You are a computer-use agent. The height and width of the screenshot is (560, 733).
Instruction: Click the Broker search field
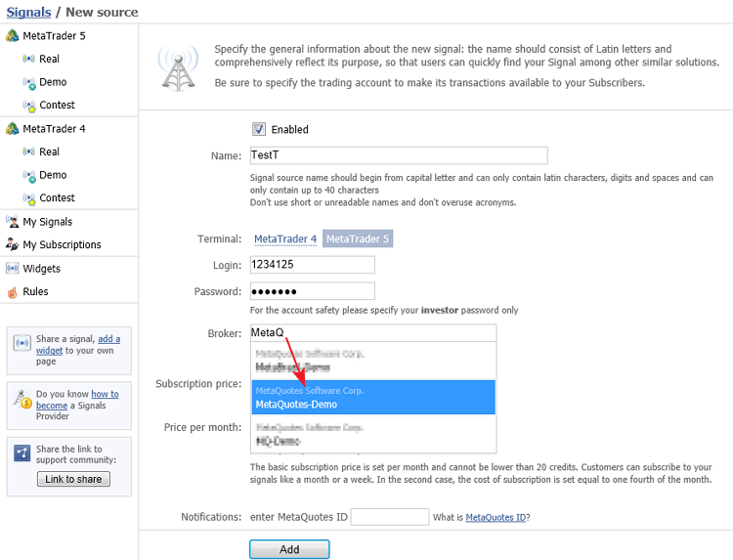click(x=373, y=332)
